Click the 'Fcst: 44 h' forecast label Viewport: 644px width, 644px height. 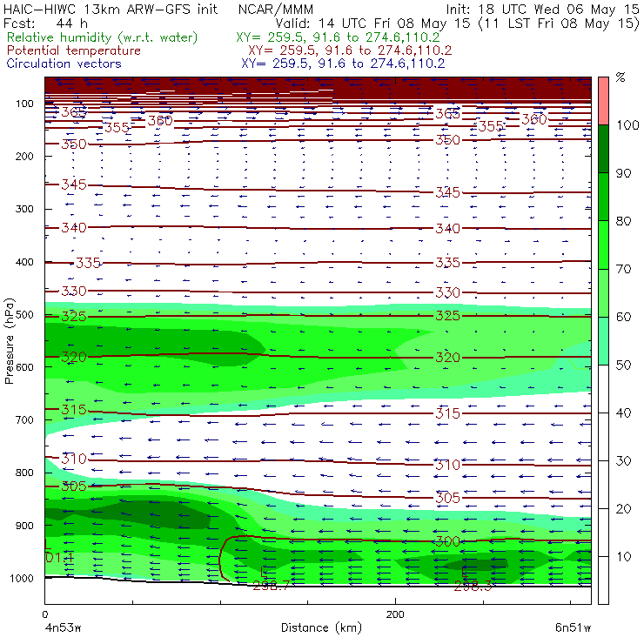[x=45, y=23]
